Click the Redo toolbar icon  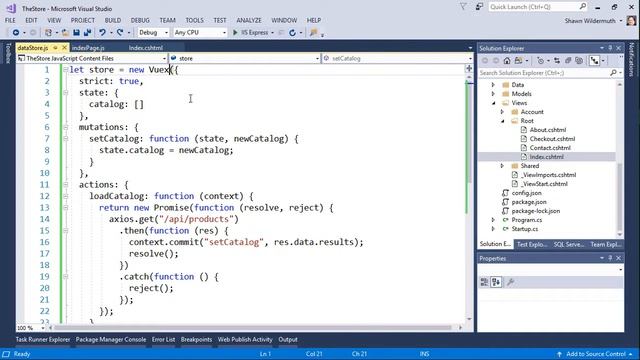120,33
